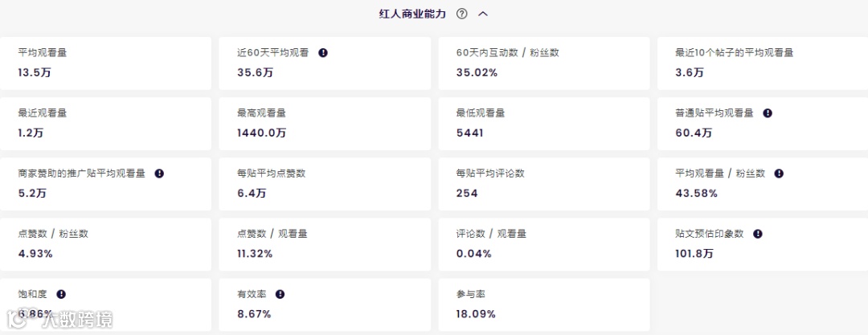The width and height of the screenshot is (868, 335).
Task: Click the info icon beside 有效率
Action: (280, 294)
